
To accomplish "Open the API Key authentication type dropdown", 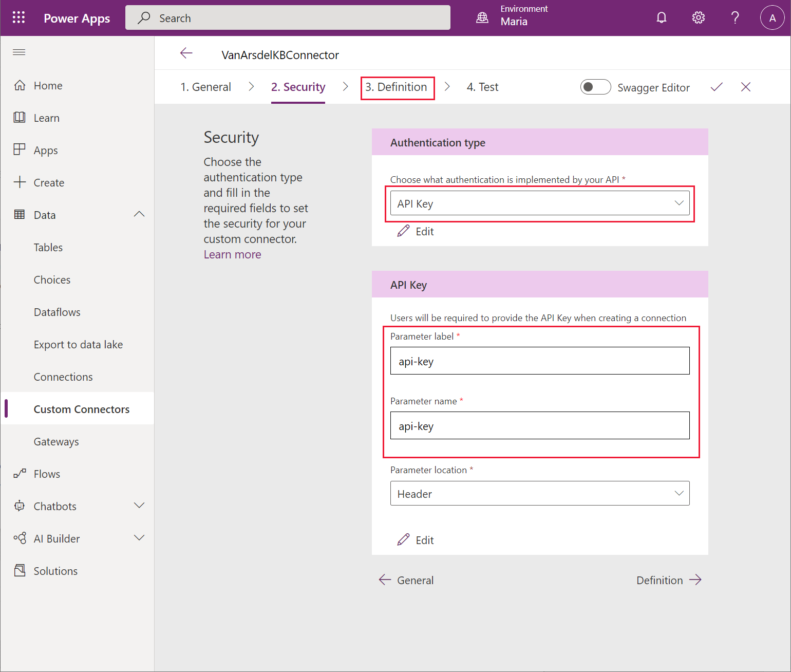I will coord(540,203).
